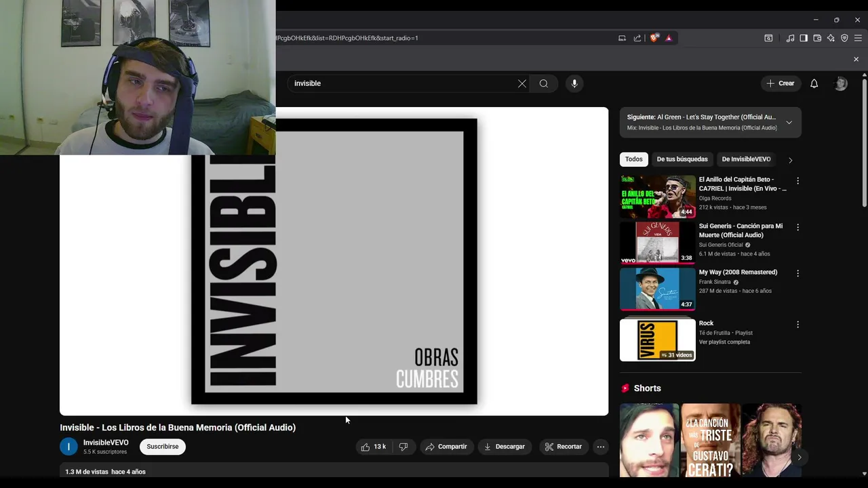Click the magnifier search button
The image size is (868, 488).
[544, 83]
